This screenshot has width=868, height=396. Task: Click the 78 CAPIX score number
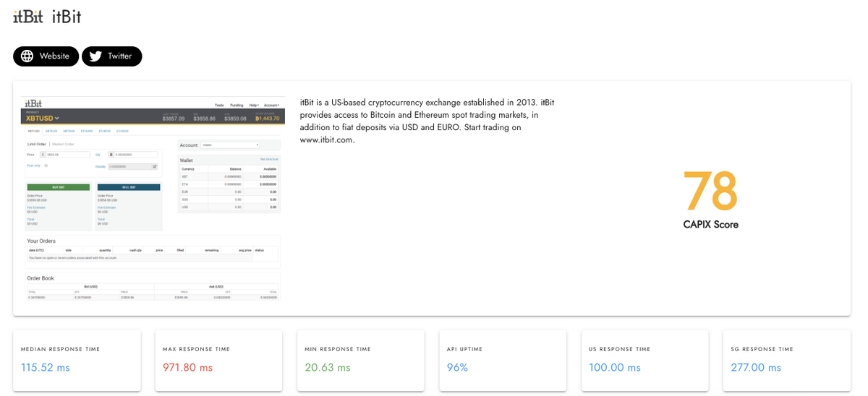click(x=710, y=191)
